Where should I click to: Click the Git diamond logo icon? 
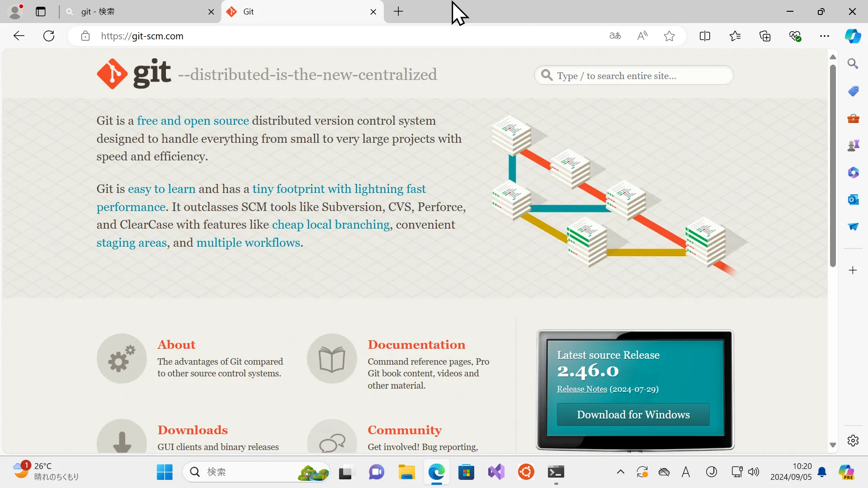tap(112, 74)
